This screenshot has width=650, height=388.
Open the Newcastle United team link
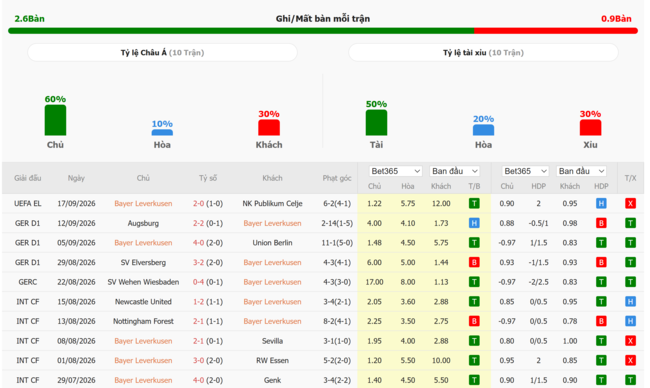143,301
